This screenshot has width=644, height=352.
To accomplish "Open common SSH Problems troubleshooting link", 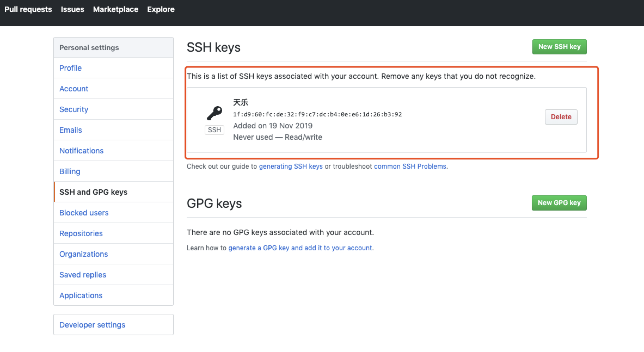I will pos(410,166).
